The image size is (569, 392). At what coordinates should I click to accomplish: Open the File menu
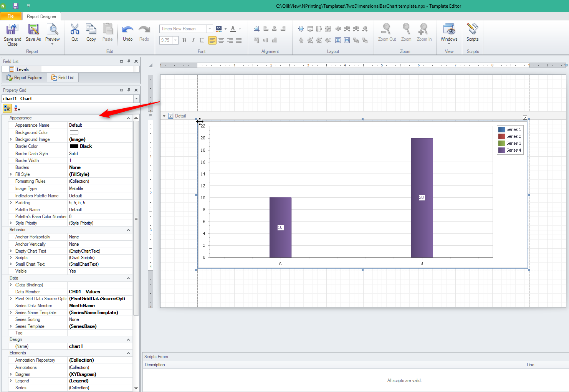pyautogui.click(x=11, y=16)
